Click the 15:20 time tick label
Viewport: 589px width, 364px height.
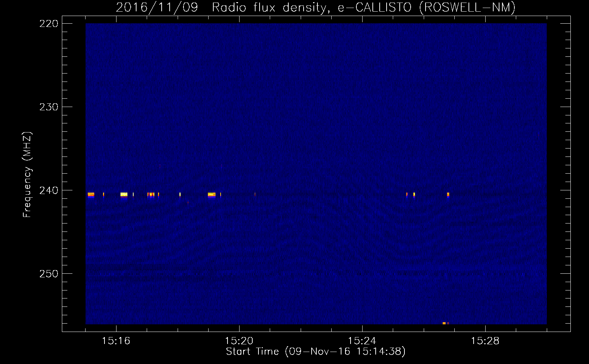tap(239, 341)
